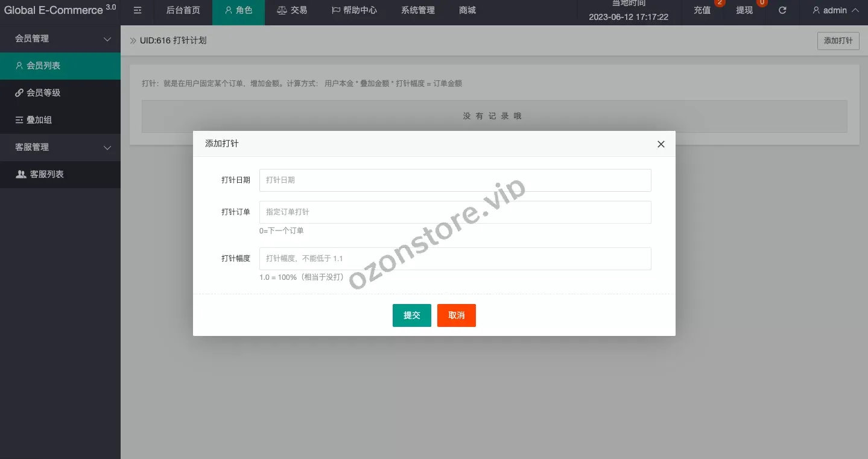Close the 添加打针 dialog with X
Screen dimensions: 868x459
[x=661, y=144]
